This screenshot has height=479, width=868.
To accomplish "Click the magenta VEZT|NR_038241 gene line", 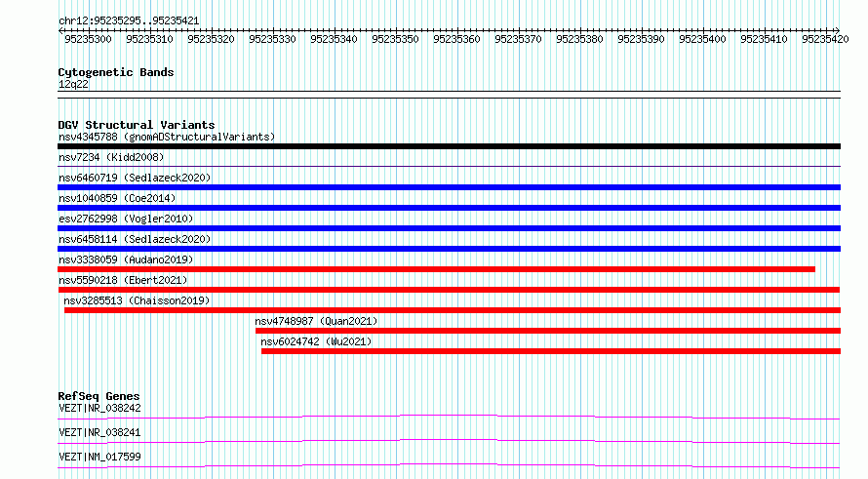I will coord(449,441).
